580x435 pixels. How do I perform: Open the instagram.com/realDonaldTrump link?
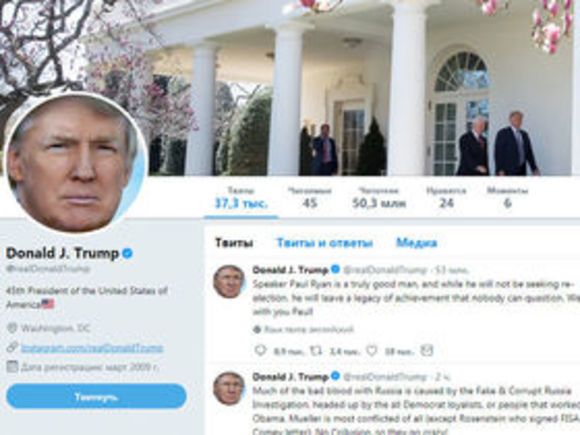pos(92,348)
